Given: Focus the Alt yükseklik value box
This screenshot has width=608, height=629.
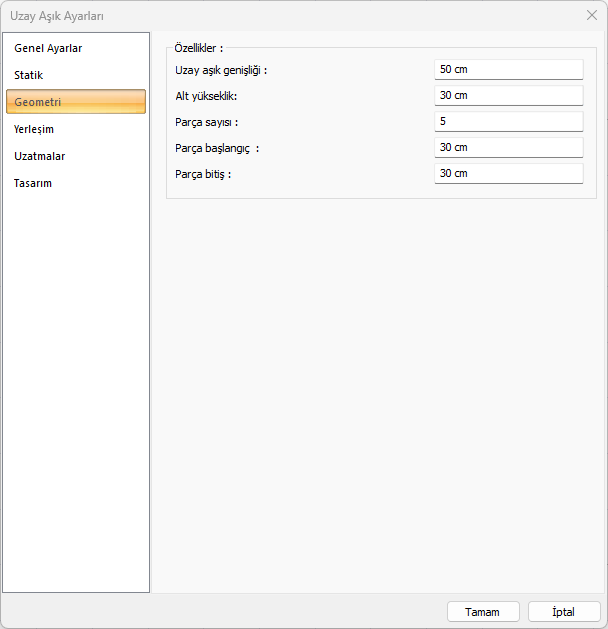Looking at the screenshot, I should 508,96.
